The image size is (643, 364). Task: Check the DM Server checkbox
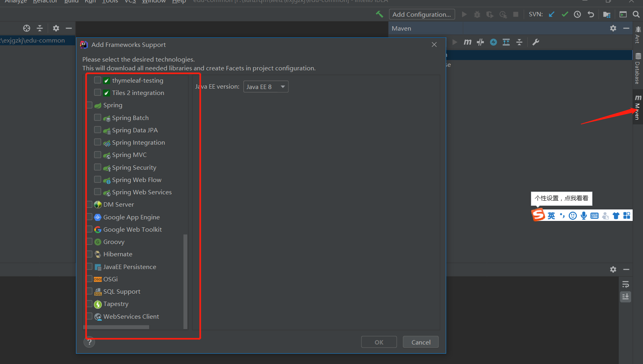tap(89, 204)
